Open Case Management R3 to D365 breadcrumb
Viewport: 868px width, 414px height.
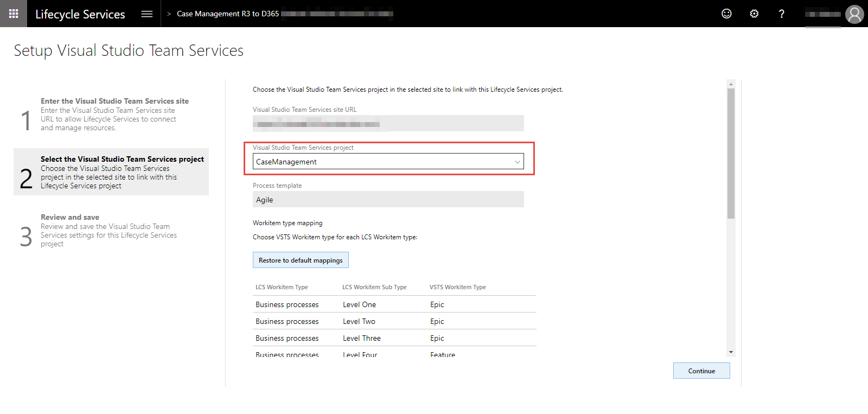click(228, 14)
